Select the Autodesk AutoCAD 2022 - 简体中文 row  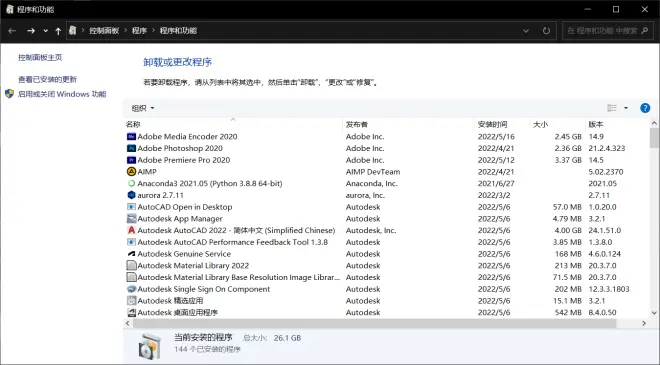click(x=387, y=230)
